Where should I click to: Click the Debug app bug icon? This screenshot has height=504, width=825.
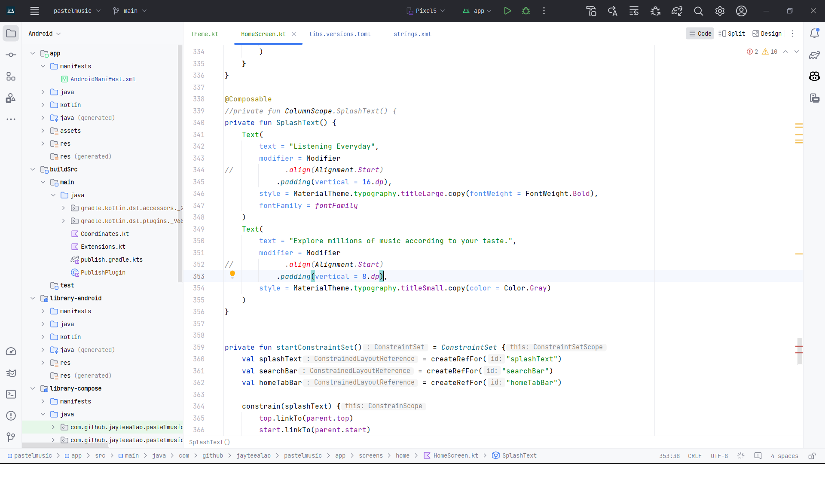526,11
